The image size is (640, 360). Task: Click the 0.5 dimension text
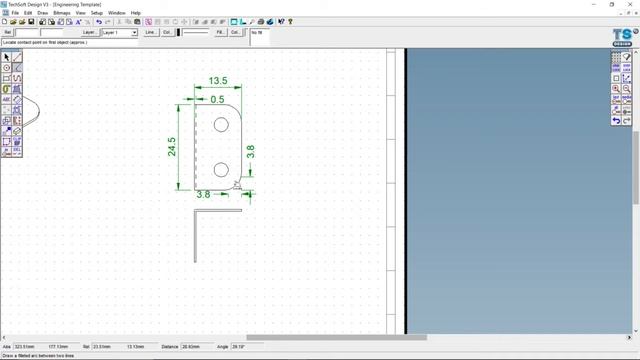(x=218, y=100)
